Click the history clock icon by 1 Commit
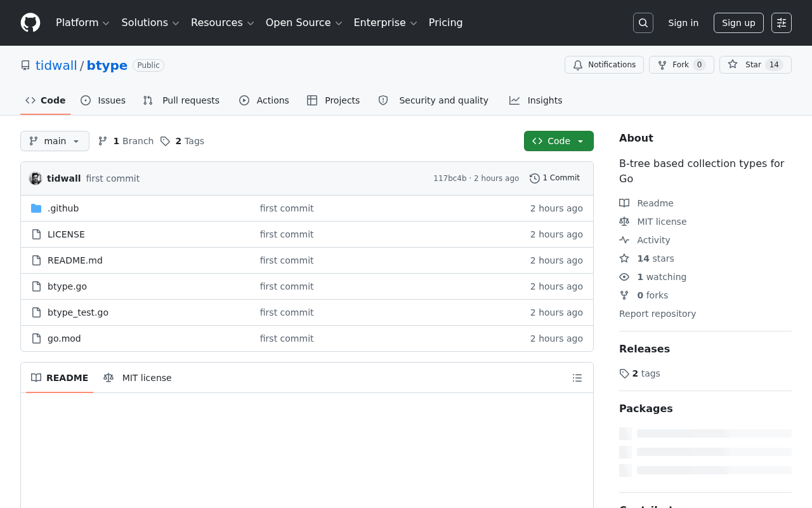 point(535,178)
